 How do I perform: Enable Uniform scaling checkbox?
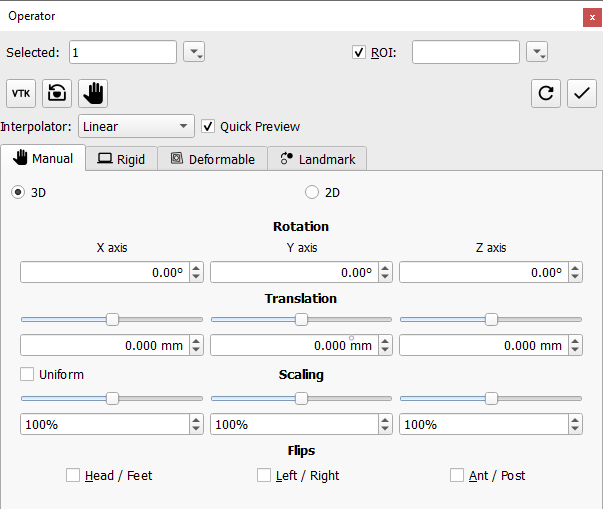(x=27, y=374)
